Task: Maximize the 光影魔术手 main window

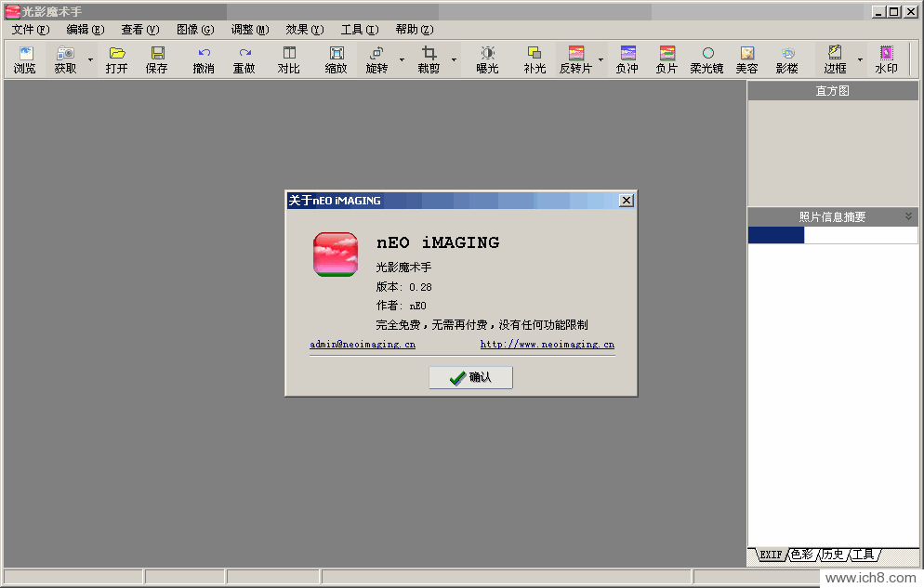Action: pos(894,12)
